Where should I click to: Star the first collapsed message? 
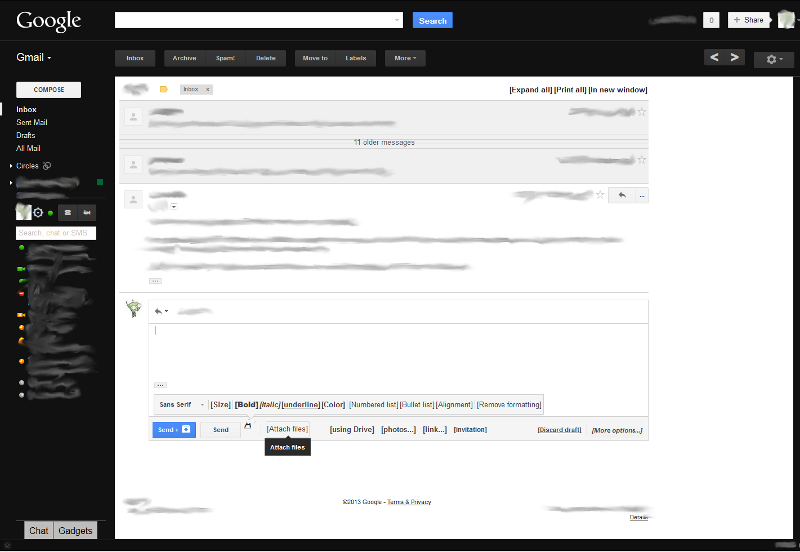(x=642, y=111)
